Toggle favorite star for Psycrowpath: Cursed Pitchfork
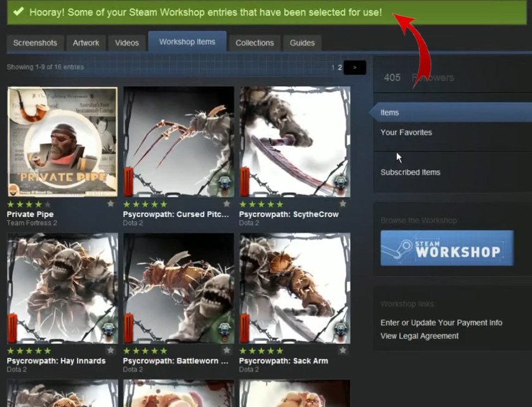The width and height of the screenshot is (532, 407). click(x=227, y=204)
